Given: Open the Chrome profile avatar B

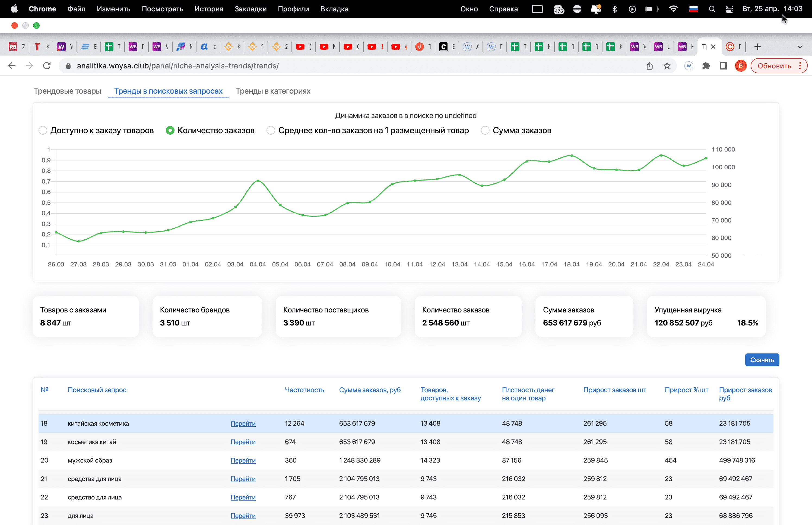Looking at the screenshot, I should click(x=740, y=66).
